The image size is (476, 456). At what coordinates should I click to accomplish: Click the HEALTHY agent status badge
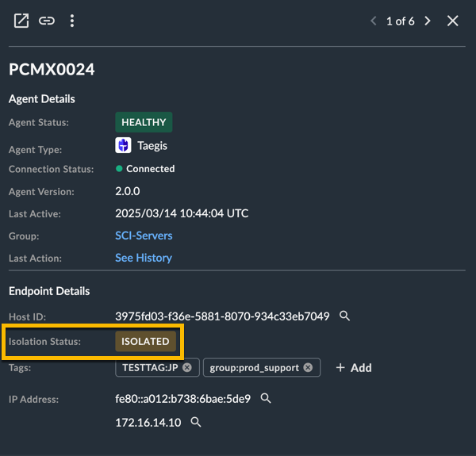point(144,122)
